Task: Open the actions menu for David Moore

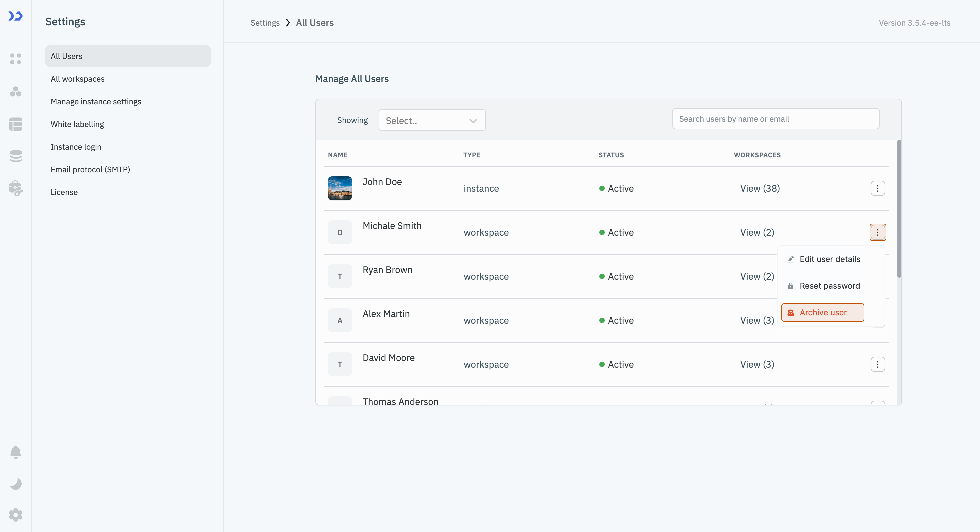Action: pos(878,364)
